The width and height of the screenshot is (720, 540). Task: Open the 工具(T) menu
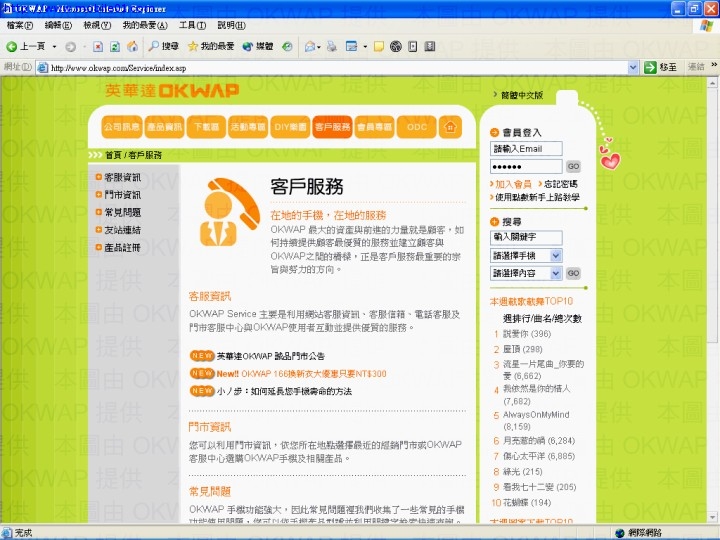[192, 25]
